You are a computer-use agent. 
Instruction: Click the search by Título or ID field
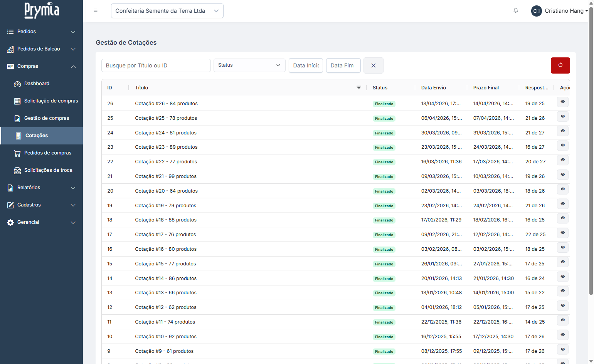(x=156, y=65)
